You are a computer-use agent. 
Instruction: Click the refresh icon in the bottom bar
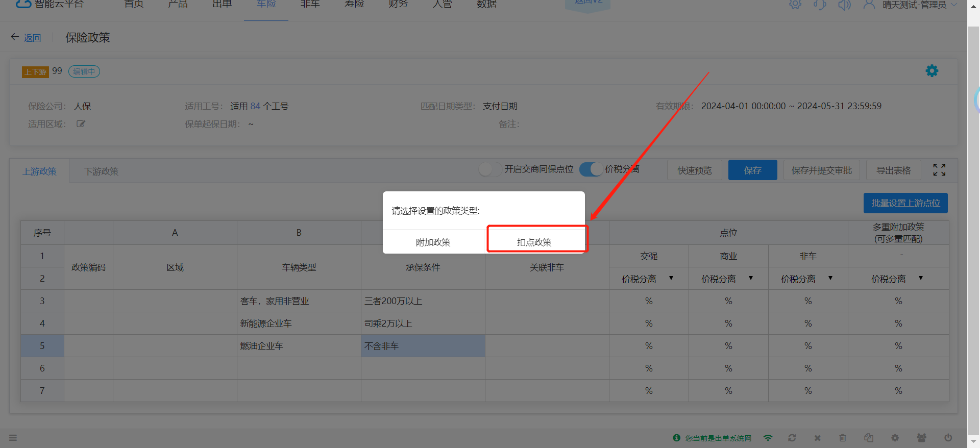[792, 438]
